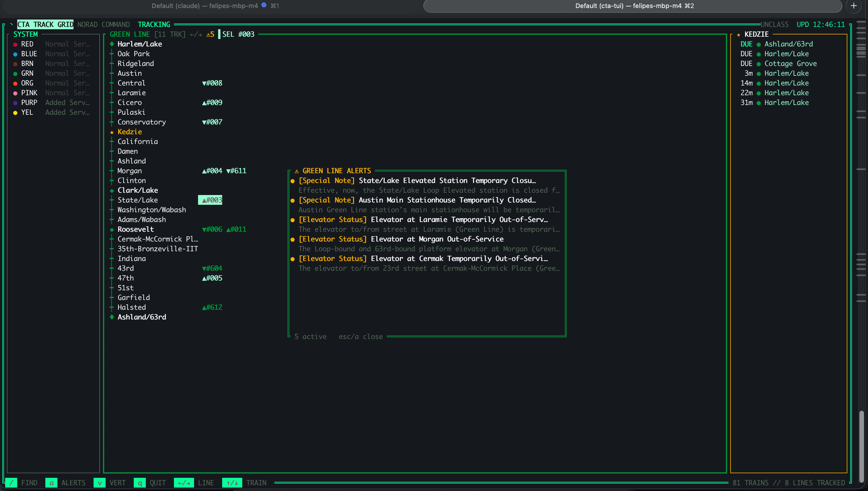Click the VERT 'v' key hint
The width and height of the screenshot is (868, 491).
click(100, 483)
